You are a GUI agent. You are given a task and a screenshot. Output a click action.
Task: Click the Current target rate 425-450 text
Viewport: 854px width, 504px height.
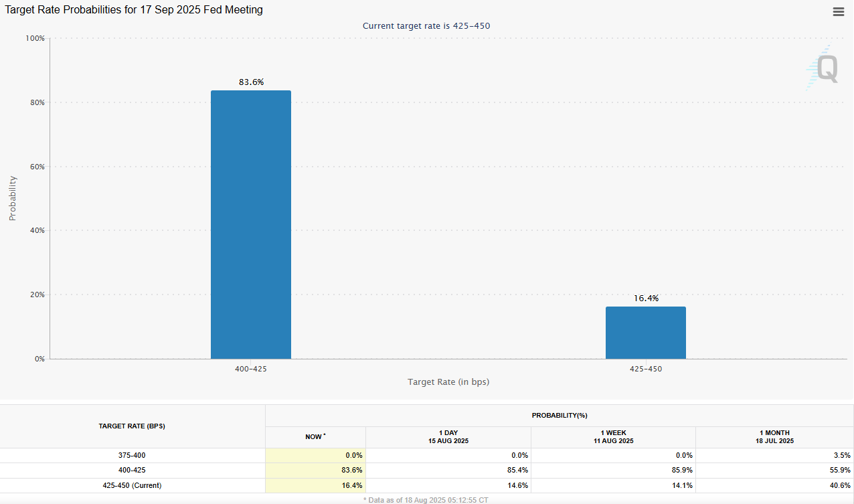426,25
